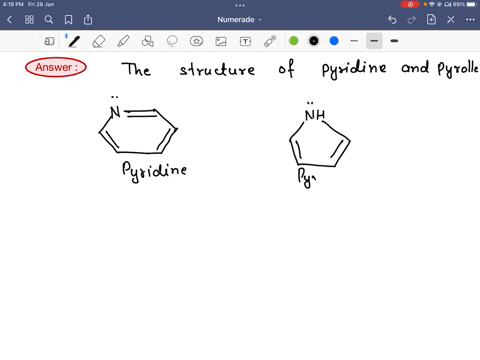Screen dimensions: 480x360
Task: Choose the green pen color
Action: [294, 41]
